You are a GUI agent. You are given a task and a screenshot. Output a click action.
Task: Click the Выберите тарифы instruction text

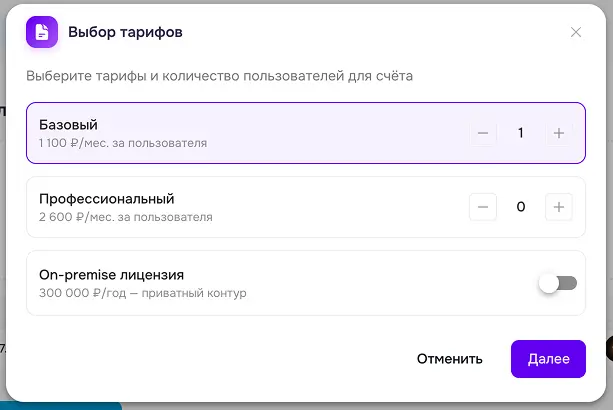(219, 76)
